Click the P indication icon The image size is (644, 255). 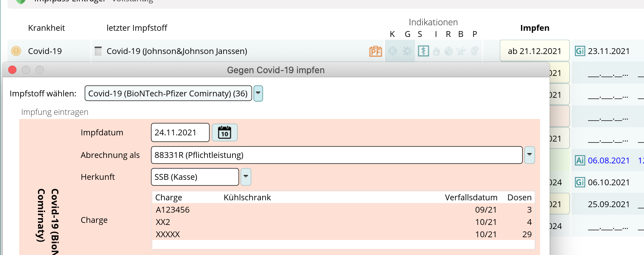tap(474, 51)
